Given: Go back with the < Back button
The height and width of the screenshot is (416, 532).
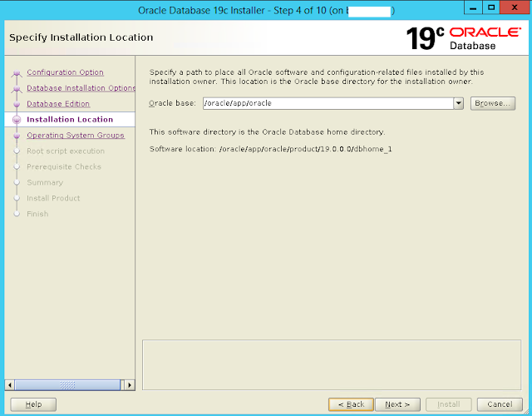Looking at the screenshot, I should point(351,404).
